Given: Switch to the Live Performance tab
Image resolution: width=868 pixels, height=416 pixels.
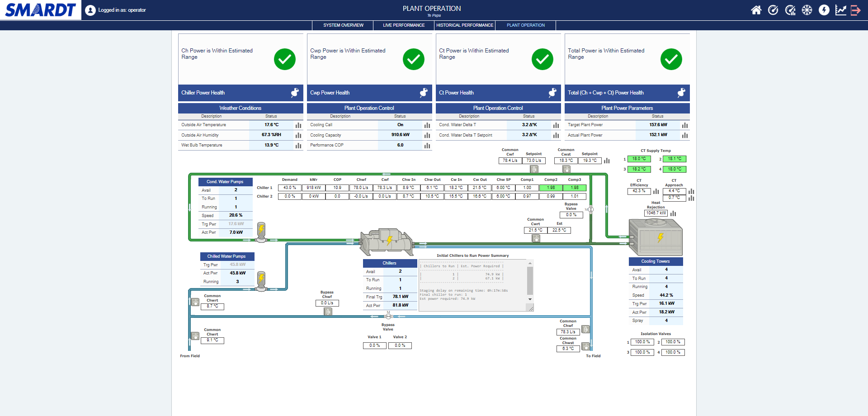Looking at the screenshot, I should pyautogui.click(x=404, y=25).
